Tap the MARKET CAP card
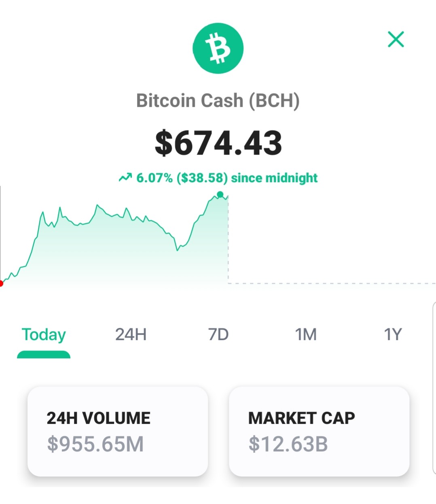Screen dimensions: 436x504 click(319, 432)
